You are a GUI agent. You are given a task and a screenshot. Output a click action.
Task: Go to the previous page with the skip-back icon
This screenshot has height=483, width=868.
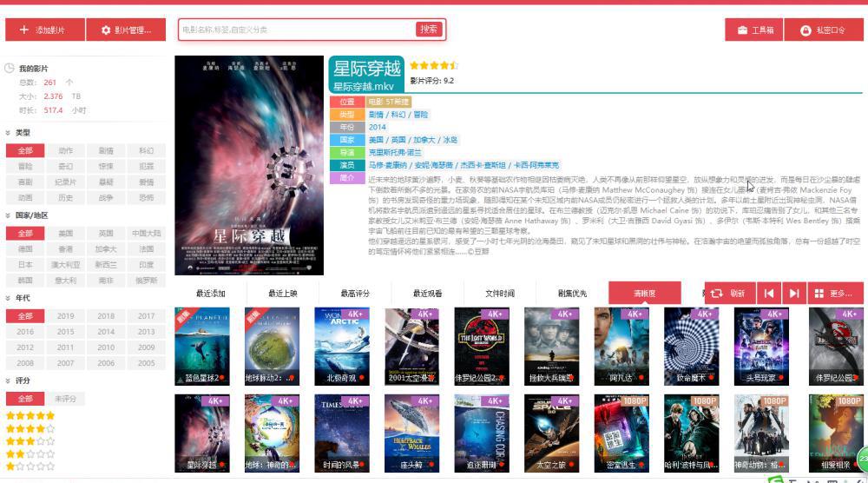(x=769, y=293)
